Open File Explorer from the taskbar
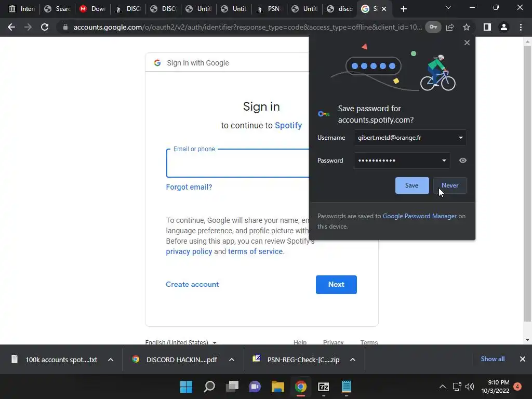Screen dimensions: 532x399 click(x=278, y=387)
